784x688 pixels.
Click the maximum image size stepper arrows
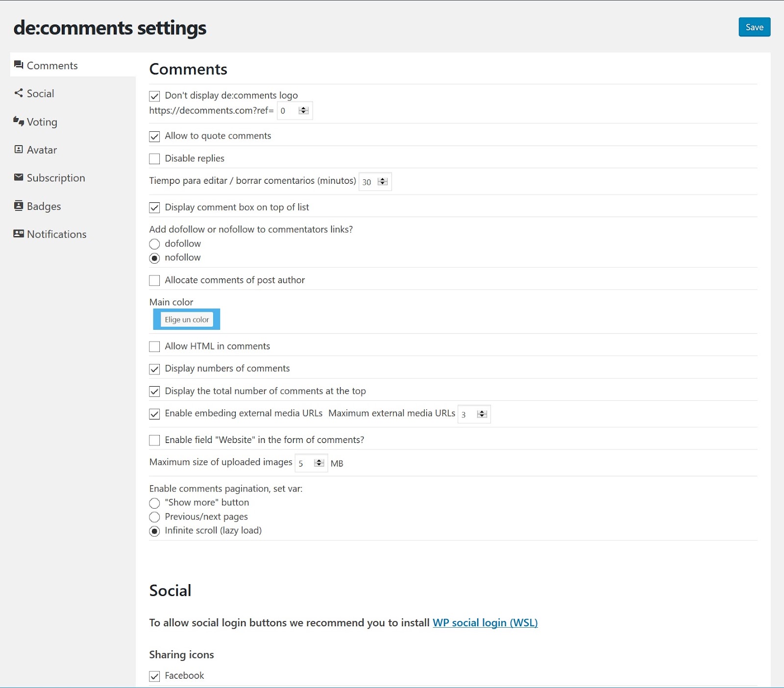(x=319, y=463)
